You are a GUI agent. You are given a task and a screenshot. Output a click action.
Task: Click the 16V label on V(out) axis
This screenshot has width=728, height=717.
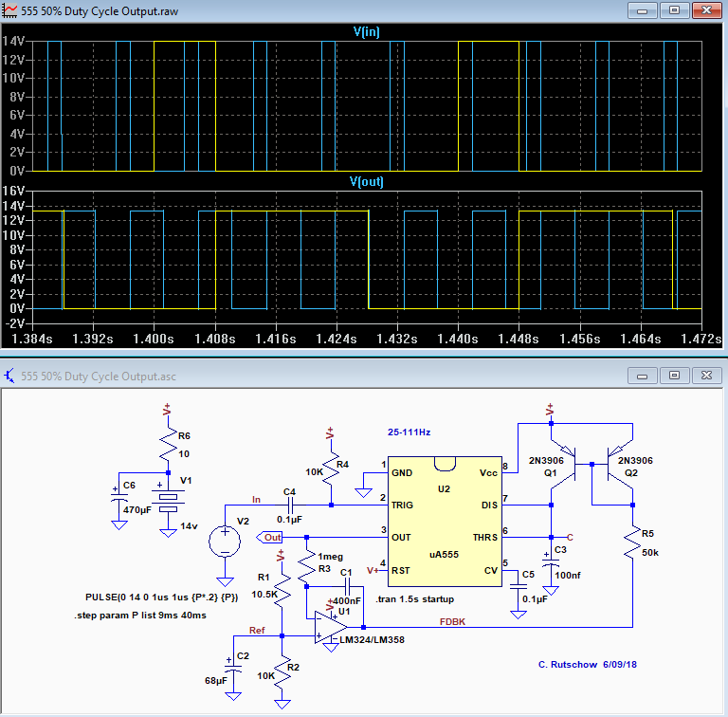coord(13,191)
